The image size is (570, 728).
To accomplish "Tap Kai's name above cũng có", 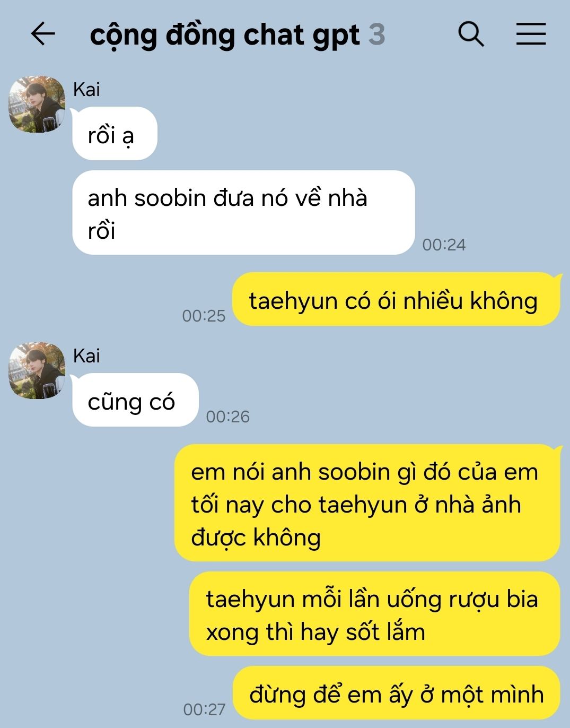I will (x=86, y=356).
